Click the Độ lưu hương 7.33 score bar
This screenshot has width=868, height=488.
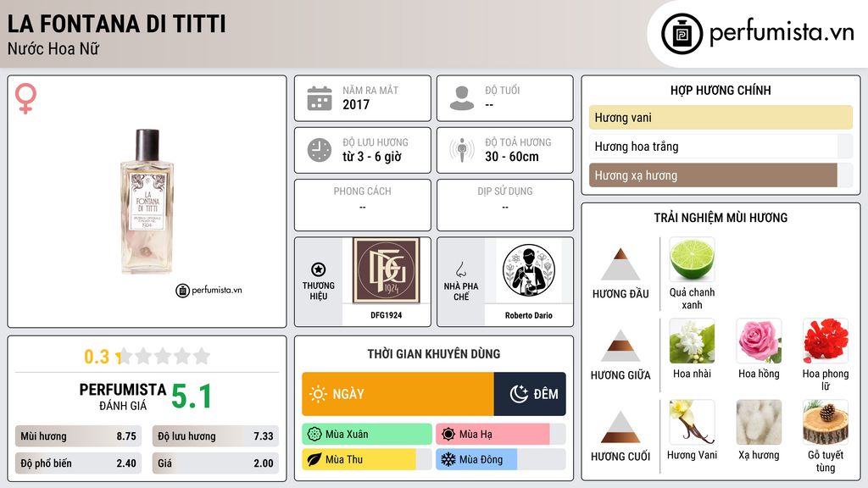click(x=215, y=436)
